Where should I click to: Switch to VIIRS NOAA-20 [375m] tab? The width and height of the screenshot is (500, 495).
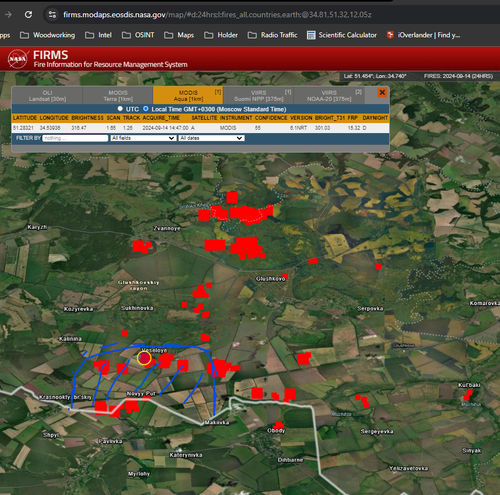point(329,96)
